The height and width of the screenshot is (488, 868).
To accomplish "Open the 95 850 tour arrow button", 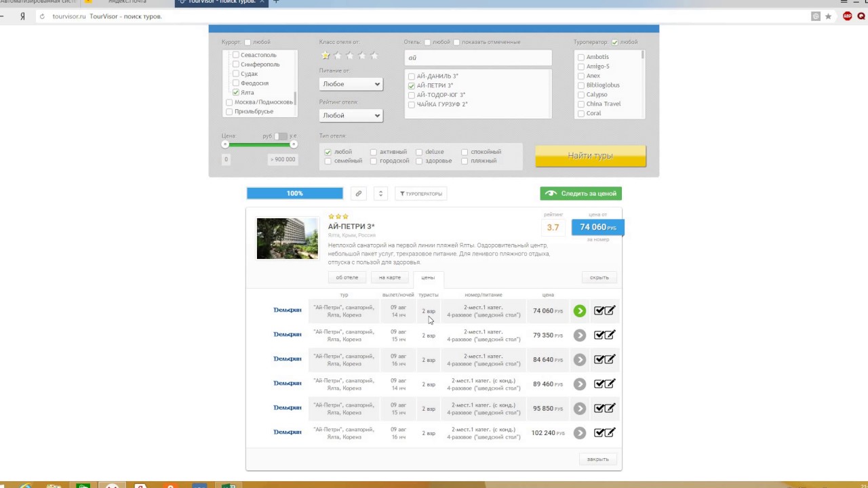I will (x=579, y=409).
